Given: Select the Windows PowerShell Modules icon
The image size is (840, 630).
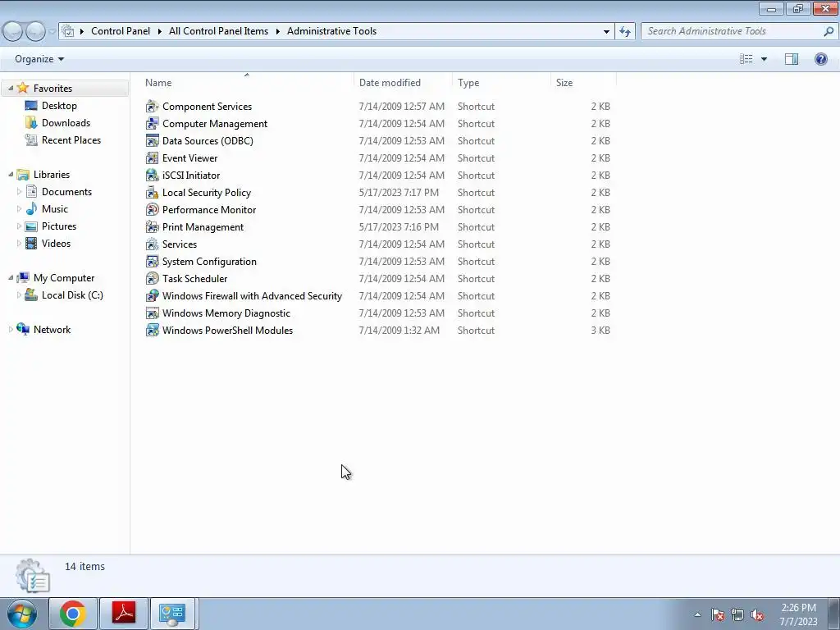Looking at the screenshot, I should point(152,330).
